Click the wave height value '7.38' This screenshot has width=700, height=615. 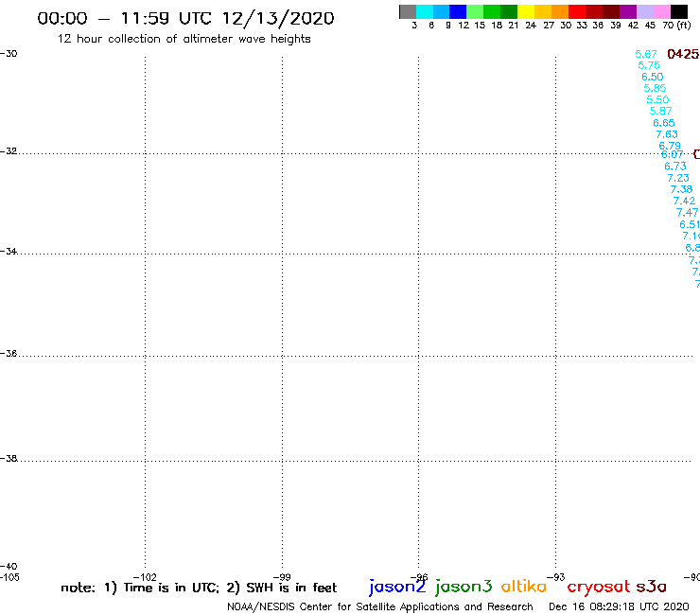pos(681,189)
